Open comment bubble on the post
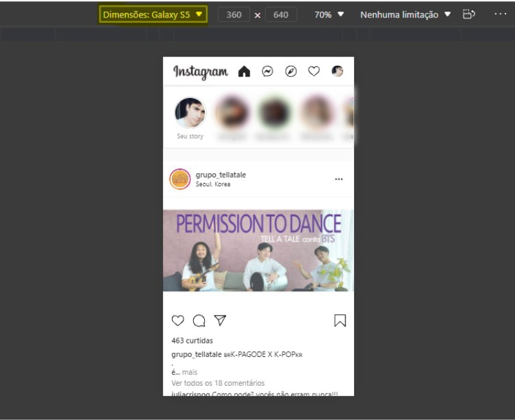Image resolution: width=515 pixels, height=420 pixels. click(199, 320)
